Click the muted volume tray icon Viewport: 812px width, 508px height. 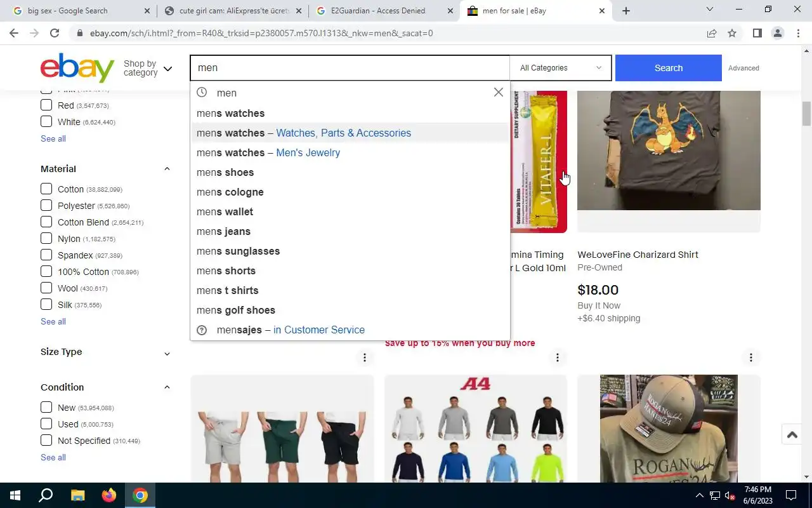pos(730,496)
